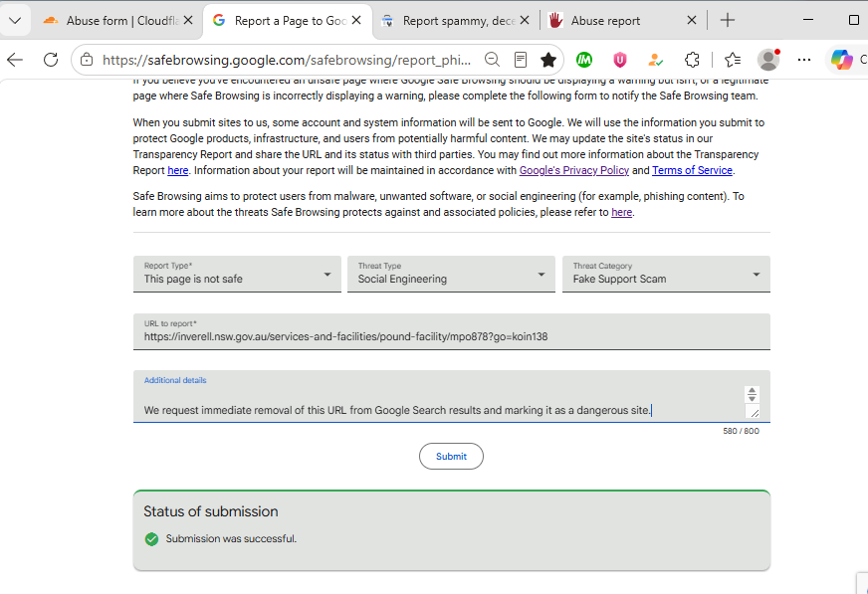Click the zoom magnifier icon in address bar
This screenshot has width=868, height=594.
pyautogui.click(x=492, y=59)
